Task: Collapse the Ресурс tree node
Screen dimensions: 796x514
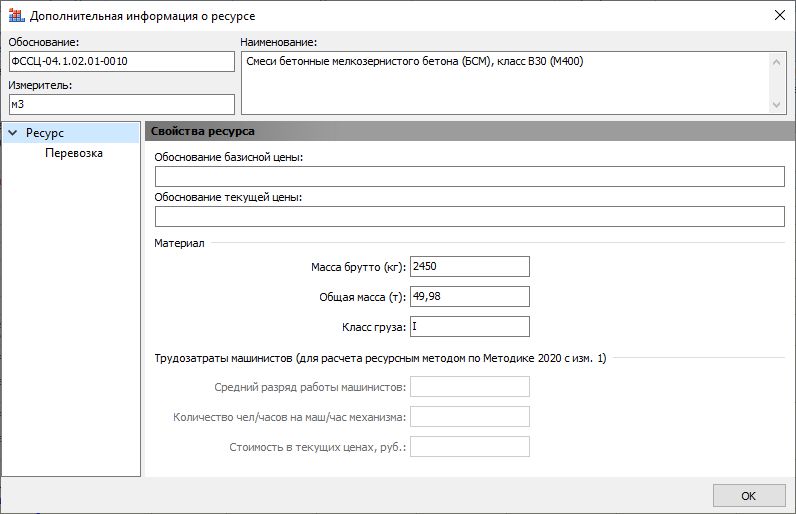Action: 13,133
